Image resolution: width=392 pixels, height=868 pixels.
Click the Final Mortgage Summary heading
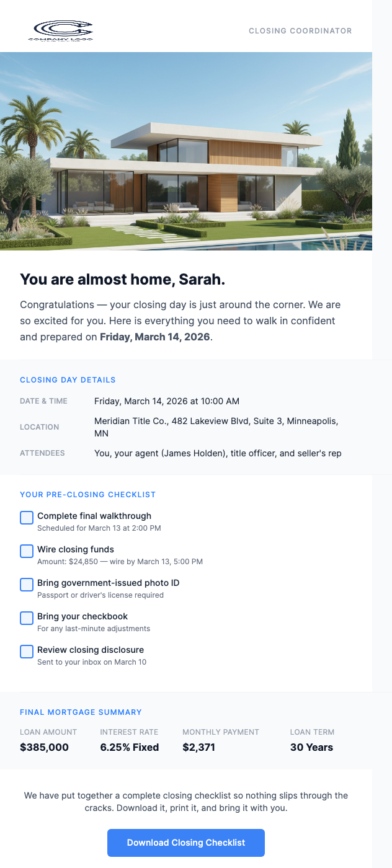point(80,712)
